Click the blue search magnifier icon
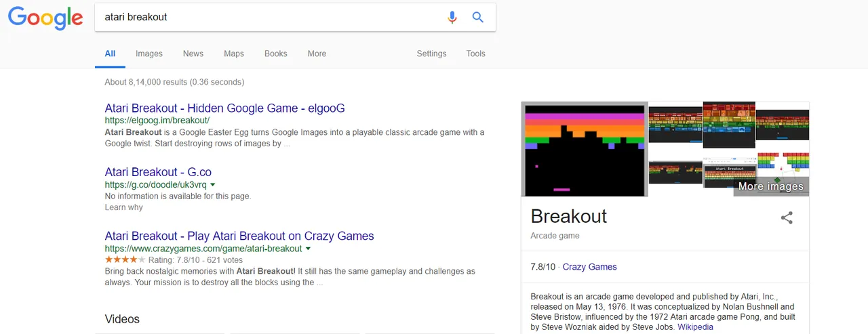This screenshot has height=334, width=868. tap(478, 17)
